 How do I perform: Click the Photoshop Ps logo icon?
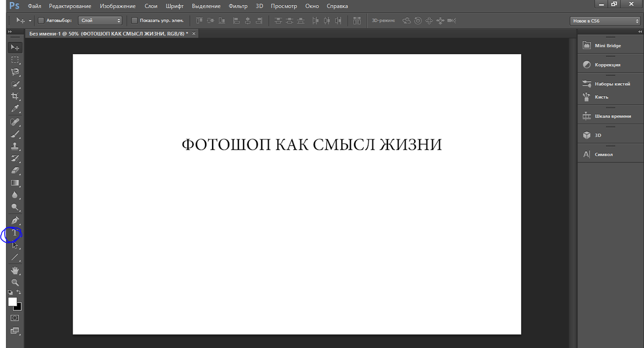(x=13, y=6)
